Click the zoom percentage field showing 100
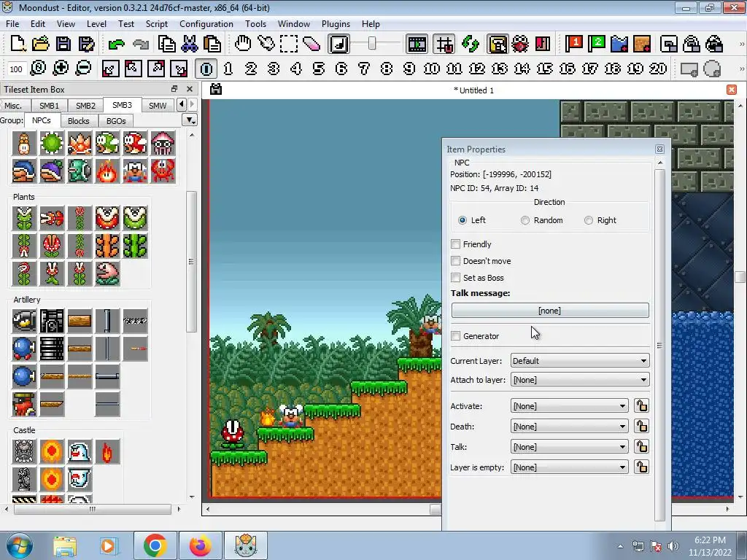The height and width of the screenshot is (560, 747). pos(16,69)
